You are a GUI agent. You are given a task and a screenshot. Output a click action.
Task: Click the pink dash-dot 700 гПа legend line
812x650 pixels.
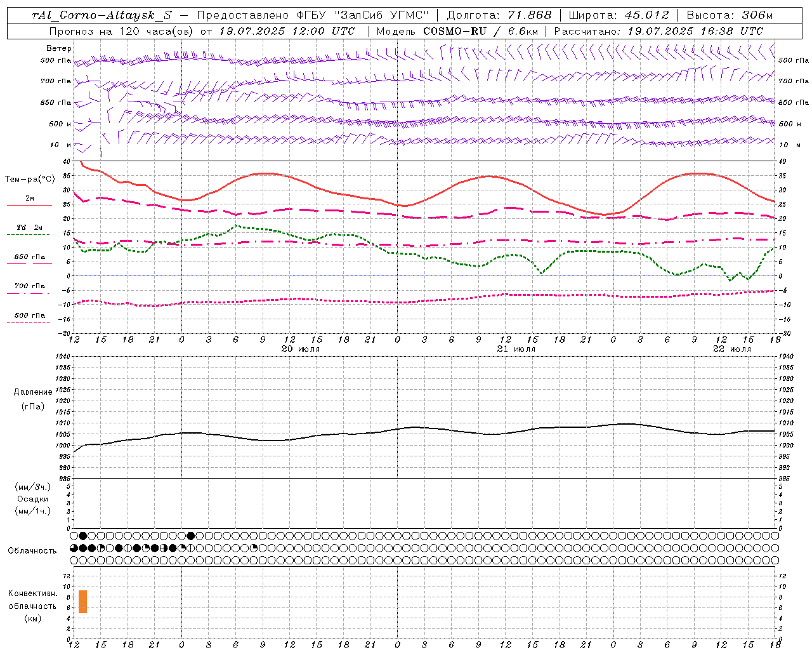click(29, 293)
